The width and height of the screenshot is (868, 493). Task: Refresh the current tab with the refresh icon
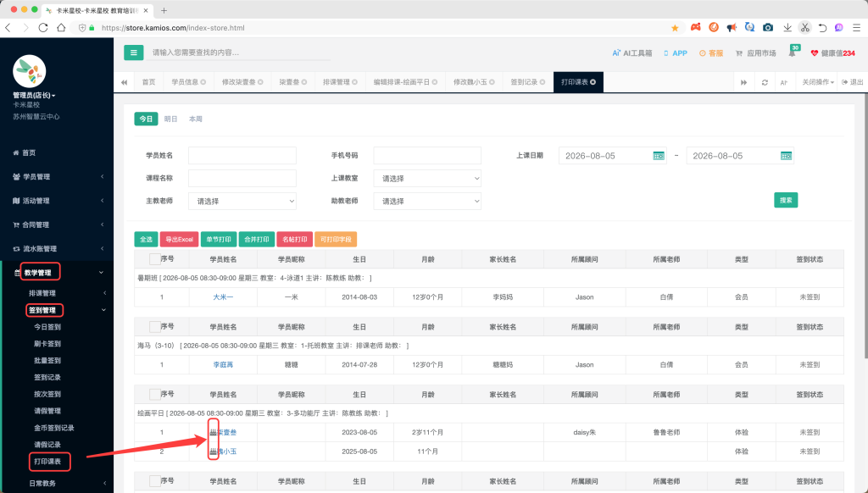pyautogui.click(x=765, y=82)
